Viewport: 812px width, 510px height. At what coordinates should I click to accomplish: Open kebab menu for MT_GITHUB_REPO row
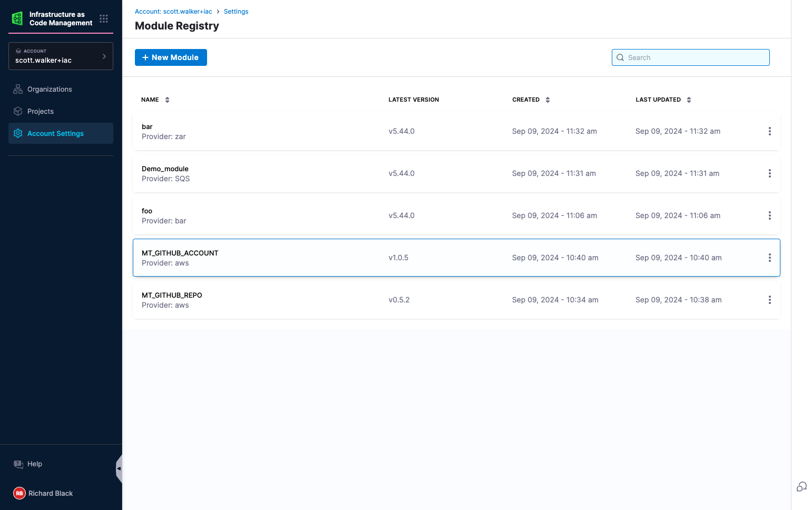(769, 300)
